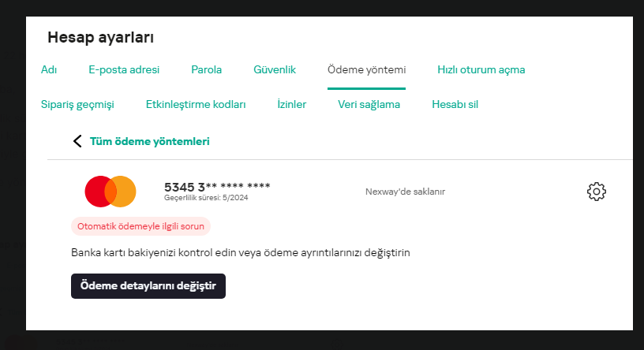Open the Parola tab
Image resolution: width=644 pixels, height=350 pixels.
pyautogui.click(x=206, y=69)
